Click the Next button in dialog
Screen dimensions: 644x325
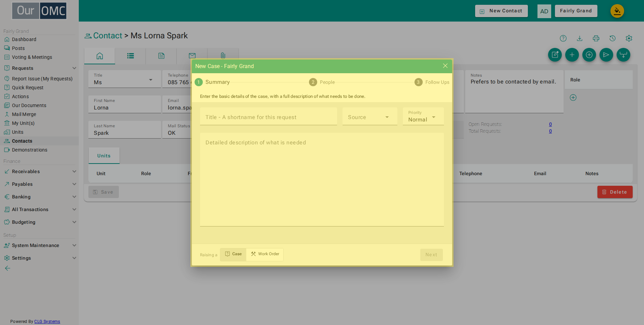432,255
